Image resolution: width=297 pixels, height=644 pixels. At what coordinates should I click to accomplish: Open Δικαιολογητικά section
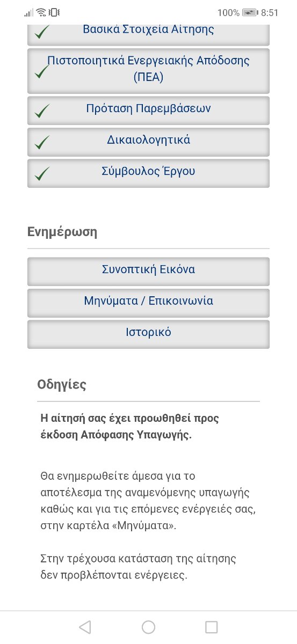click(x=148, y=142)
